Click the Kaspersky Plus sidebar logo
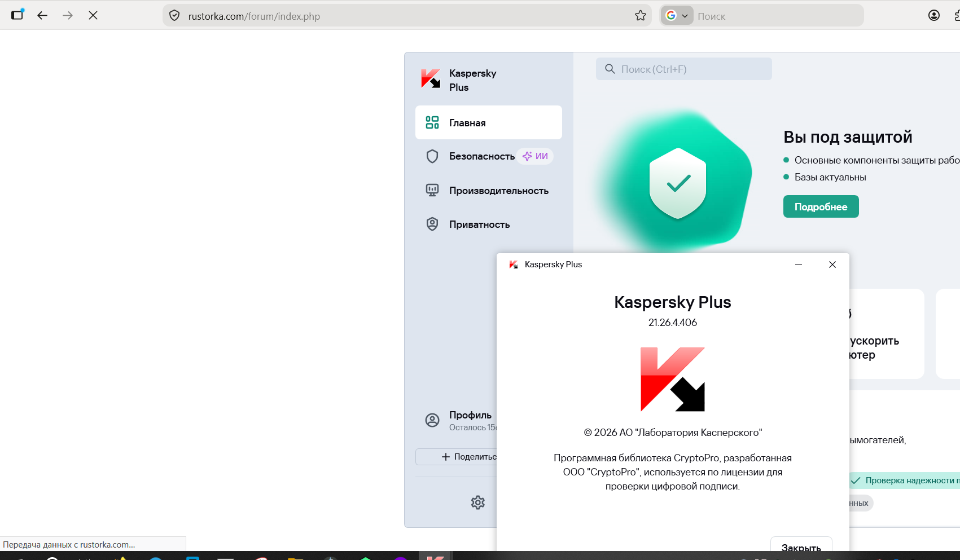Screen dimensions: 960x560 pos(431,79)
